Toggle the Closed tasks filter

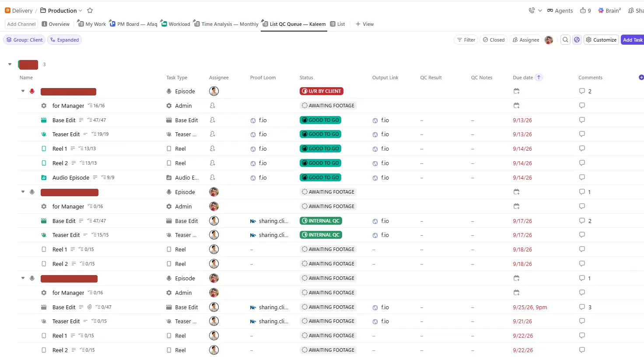pyautogui.click(x=493, y=40)
